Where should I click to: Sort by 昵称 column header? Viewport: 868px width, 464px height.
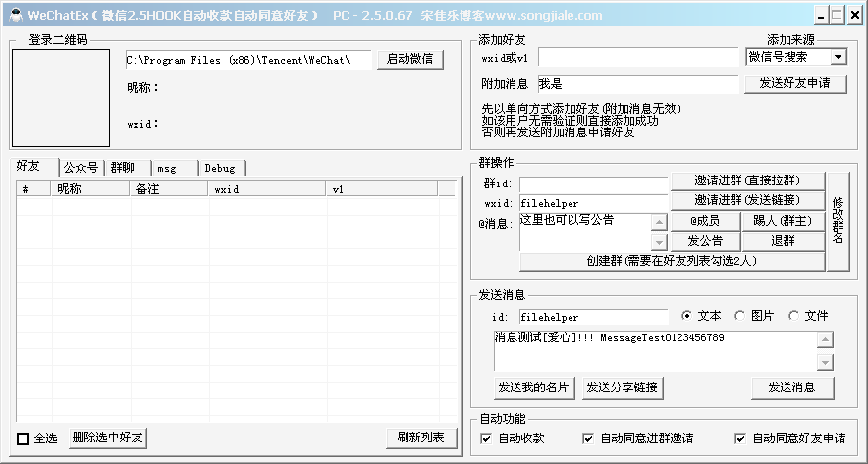pyautogui.click(x=90, y=189)
